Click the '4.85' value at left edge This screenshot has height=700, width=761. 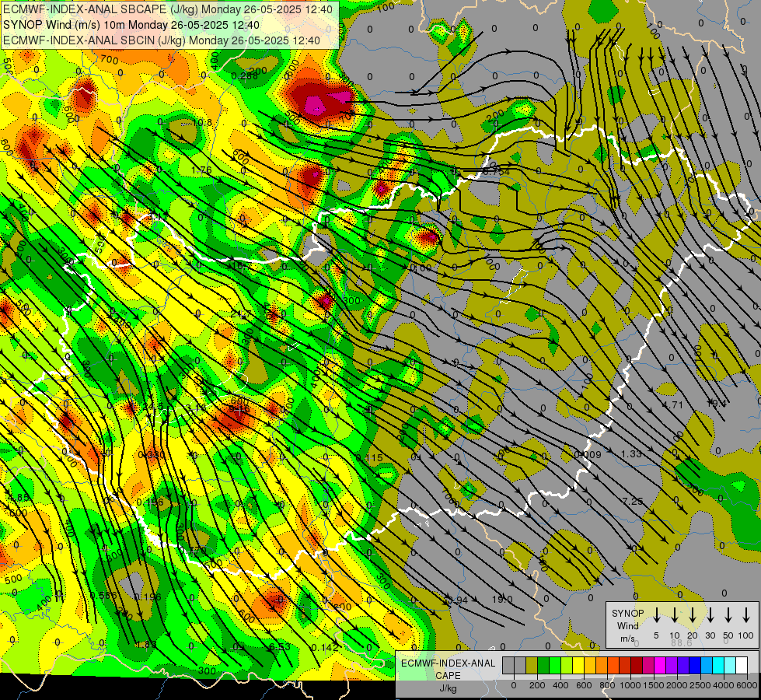(19, 498)
